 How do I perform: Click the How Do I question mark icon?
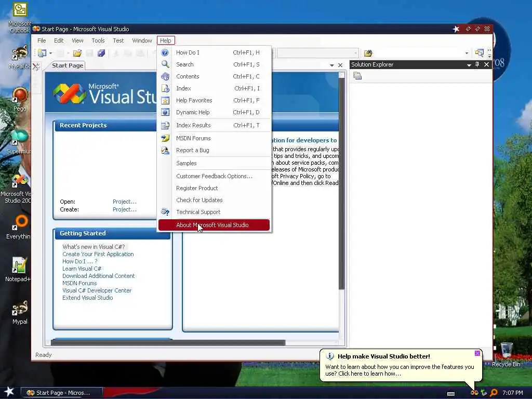[x=165, y=52]
